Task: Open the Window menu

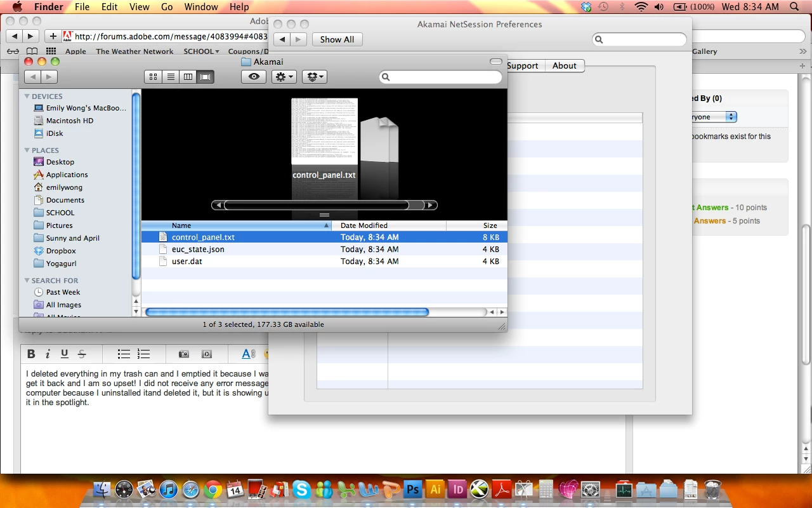Action: pyautogui.click(x=200, y=7)
